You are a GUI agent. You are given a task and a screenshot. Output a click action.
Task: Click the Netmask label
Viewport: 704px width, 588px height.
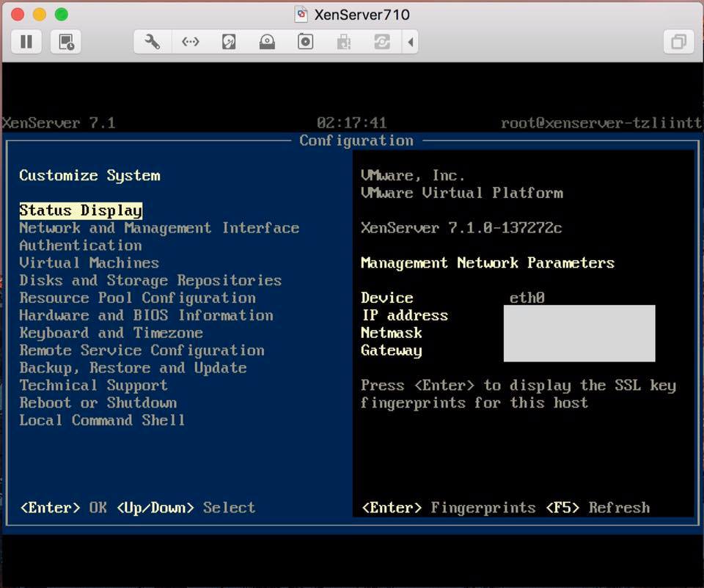point(392,333)
